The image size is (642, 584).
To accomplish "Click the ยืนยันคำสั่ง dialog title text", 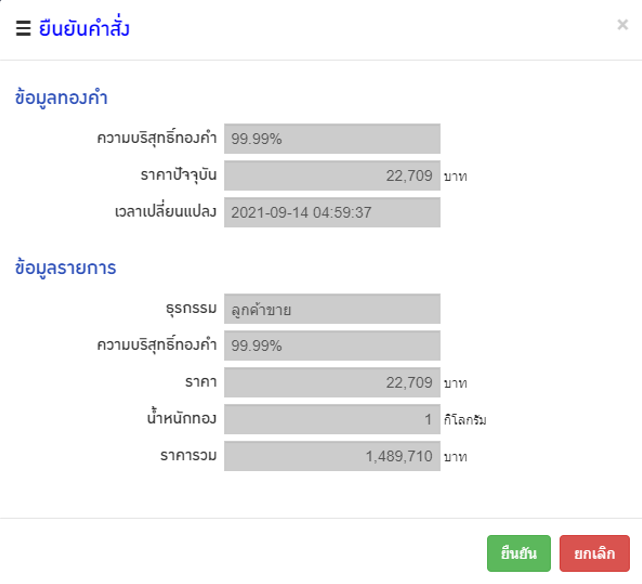I will point(84,29).
